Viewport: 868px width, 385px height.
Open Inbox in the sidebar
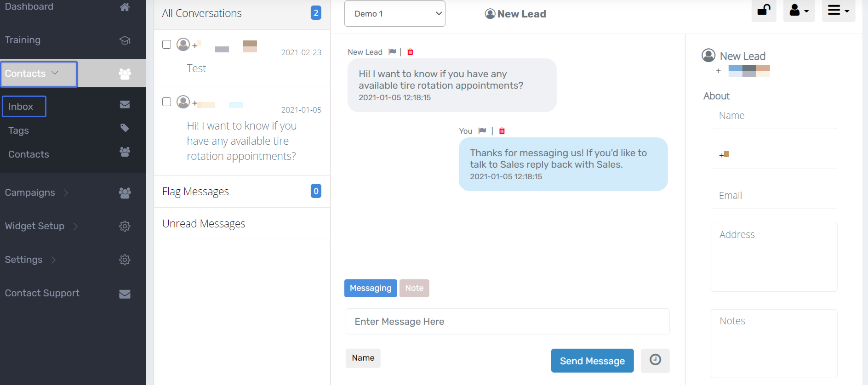click(x=24, y=107)
